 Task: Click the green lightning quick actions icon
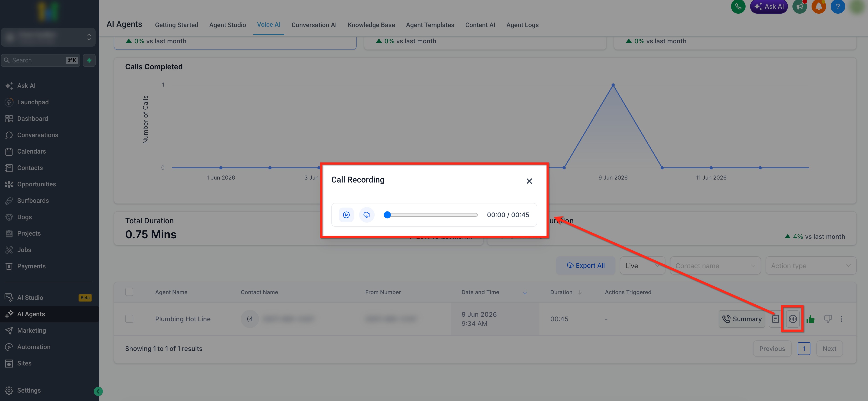coord(89,60)
